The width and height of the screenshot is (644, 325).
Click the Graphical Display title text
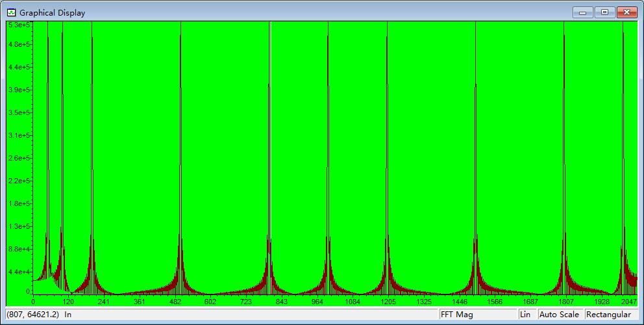52,12
